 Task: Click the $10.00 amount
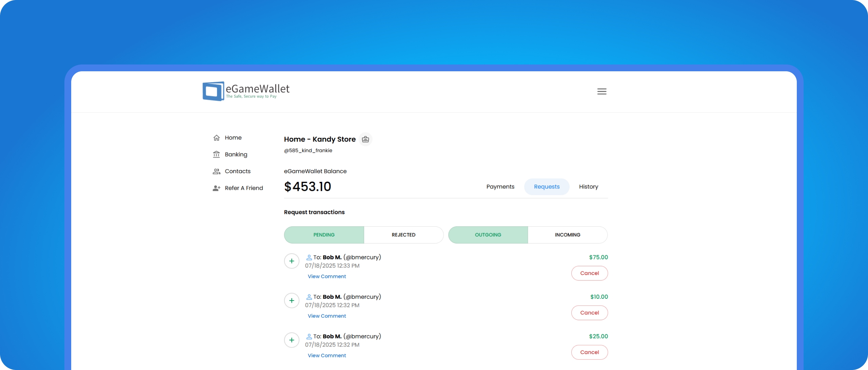pyautogui.click(x=599, y=297)
